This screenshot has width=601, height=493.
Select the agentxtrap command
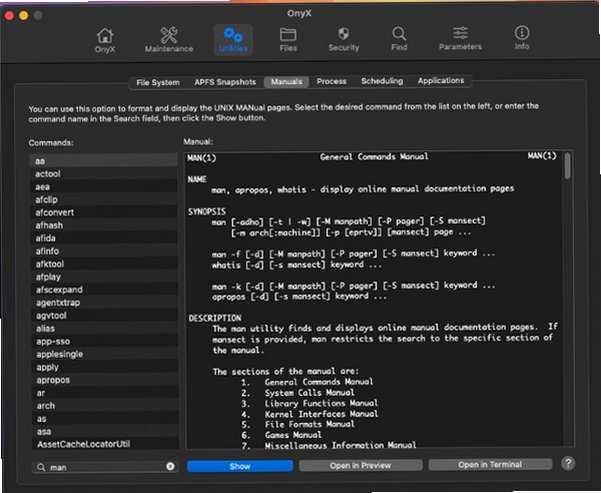[x=104, y=302]
